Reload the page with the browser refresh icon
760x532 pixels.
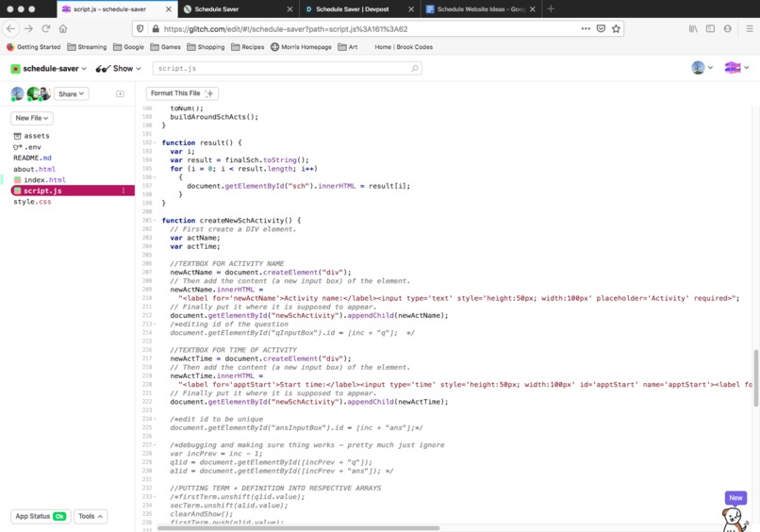46,28
